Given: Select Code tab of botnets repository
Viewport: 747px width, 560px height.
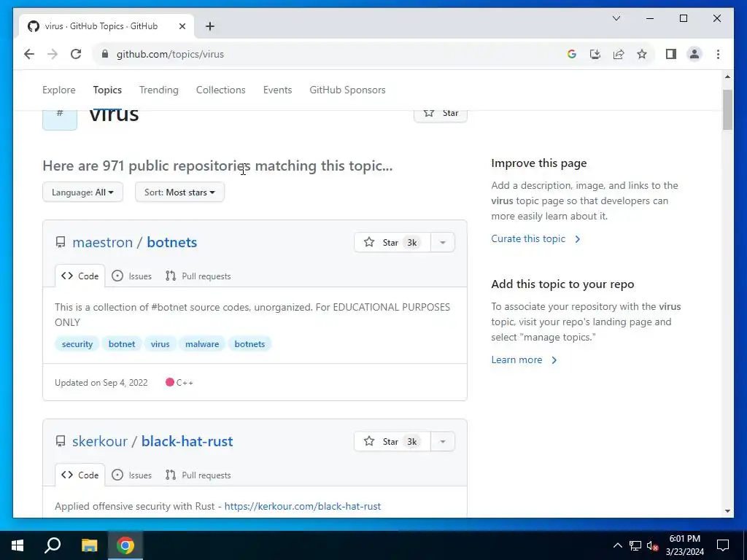Looking at the screenshot, I should [80, 276].
